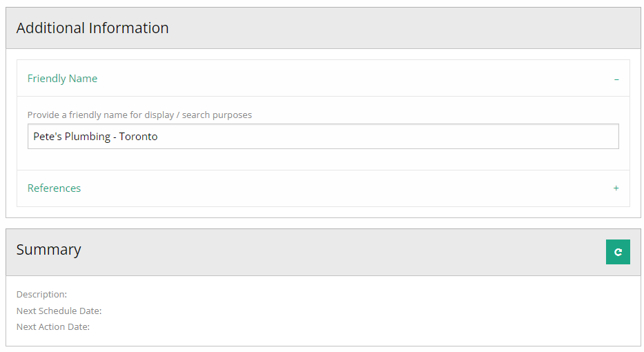
Task: Place cursor on the word Plumbing
Action: [x=88, y=137]
